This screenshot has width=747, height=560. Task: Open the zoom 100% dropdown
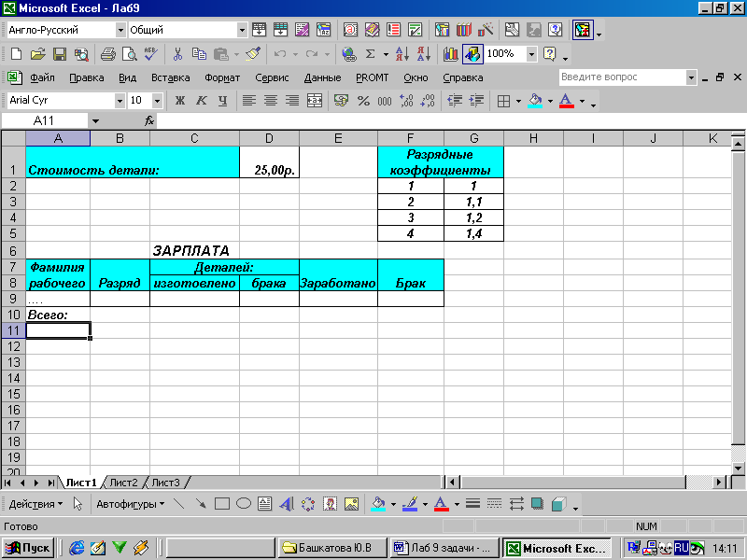pos(531,54)
